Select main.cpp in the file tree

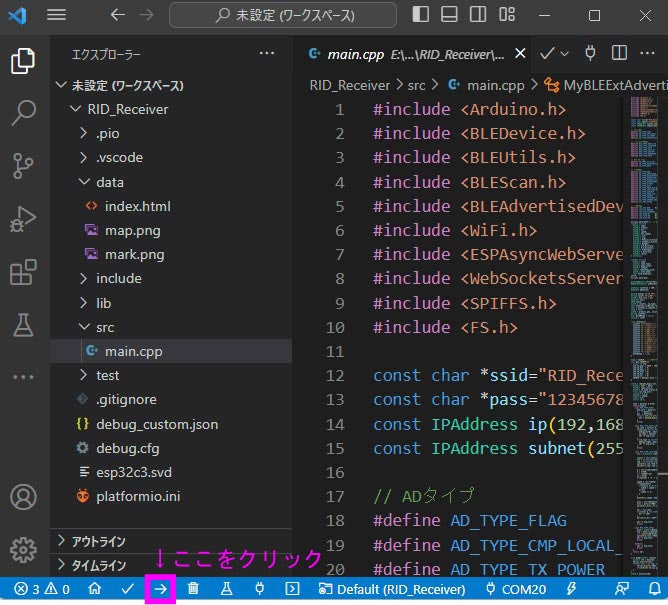coord(171,351)
